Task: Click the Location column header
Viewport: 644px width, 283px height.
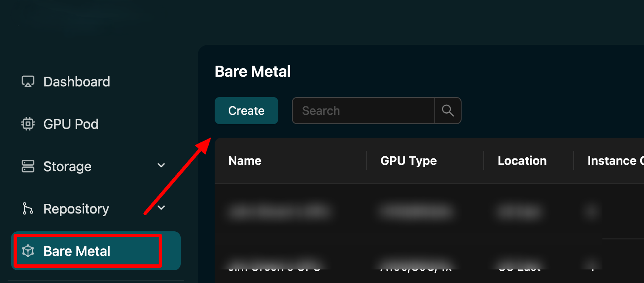Action: 522,161
